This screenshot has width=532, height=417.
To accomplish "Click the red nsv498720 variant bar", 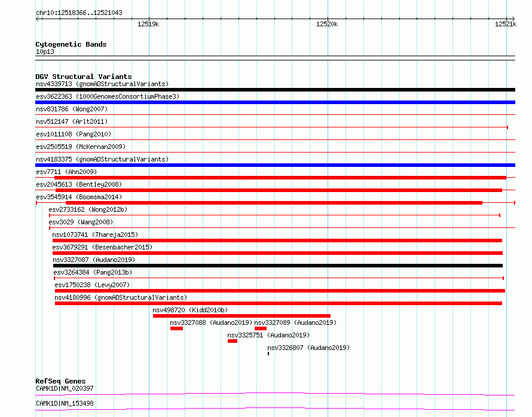I will [241, 316].
